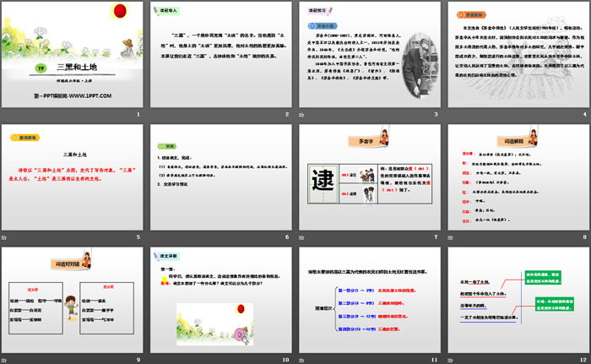Click the animation star icon under slide 12
Screen dimensions: 591x364
pyautogui.click(x=450, y=361)
